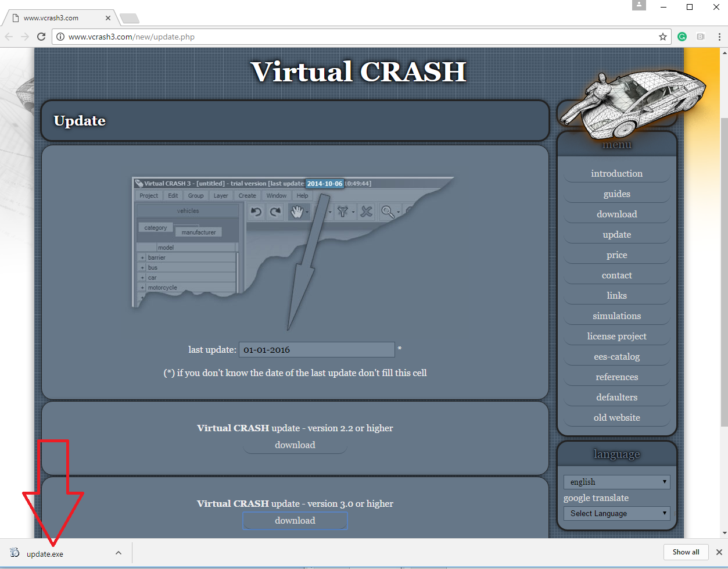Open contact menu item
This screenshot has width=728, height=569.
click(x=617, y=275)
